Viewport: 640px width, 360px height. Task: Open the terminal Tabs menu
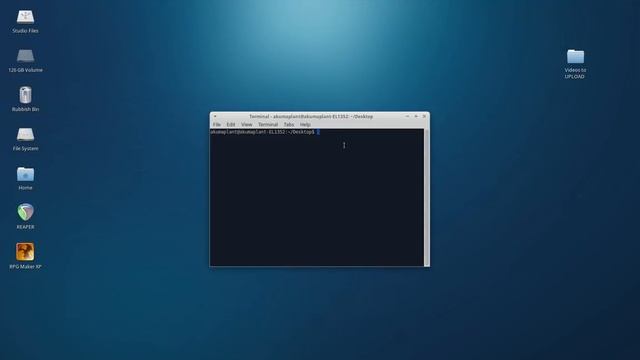[x=289, y=124]
